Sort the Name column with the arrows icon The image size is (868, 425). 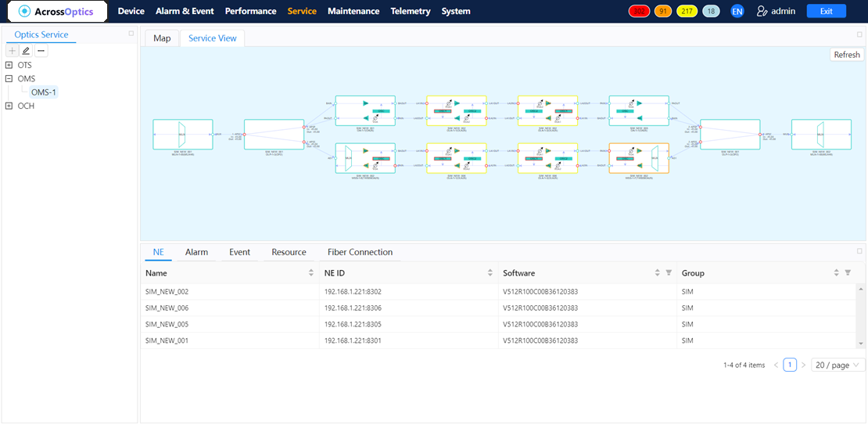pos(311,272)
